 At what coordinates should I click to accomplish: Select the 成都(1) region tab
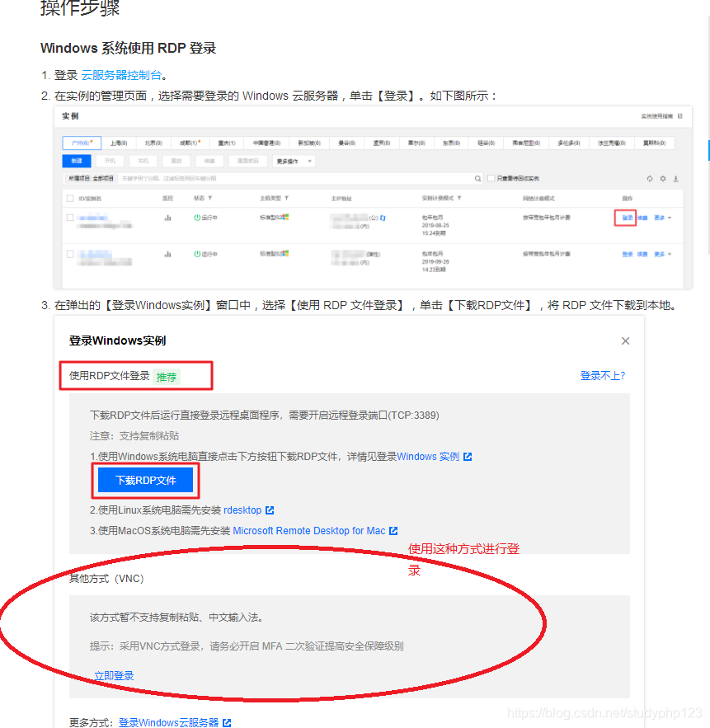point(190,143)
